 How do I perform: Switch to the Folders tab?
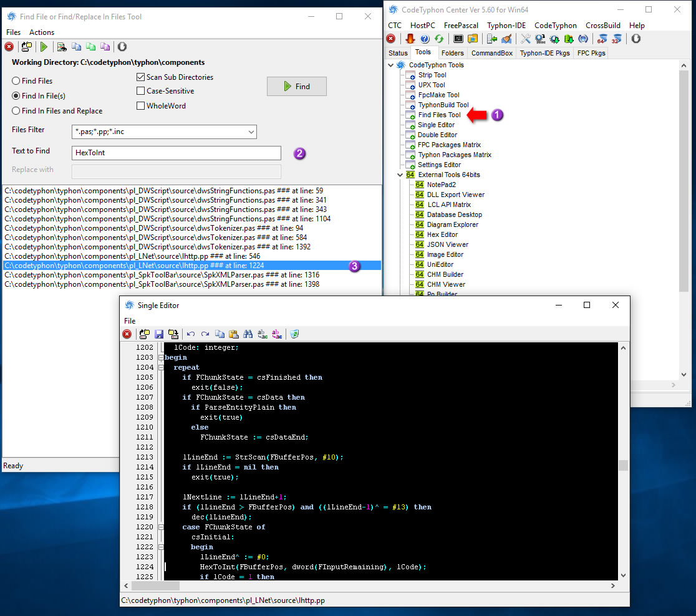(452, 53)
